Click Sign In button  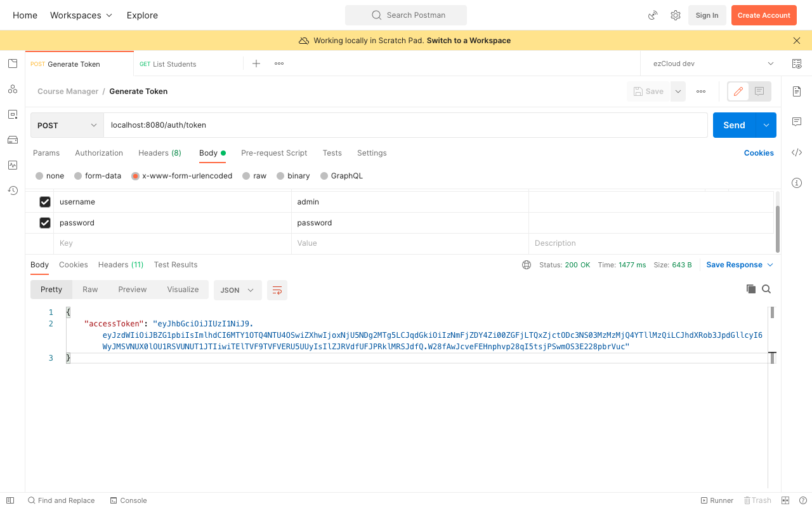pos(707,15)
